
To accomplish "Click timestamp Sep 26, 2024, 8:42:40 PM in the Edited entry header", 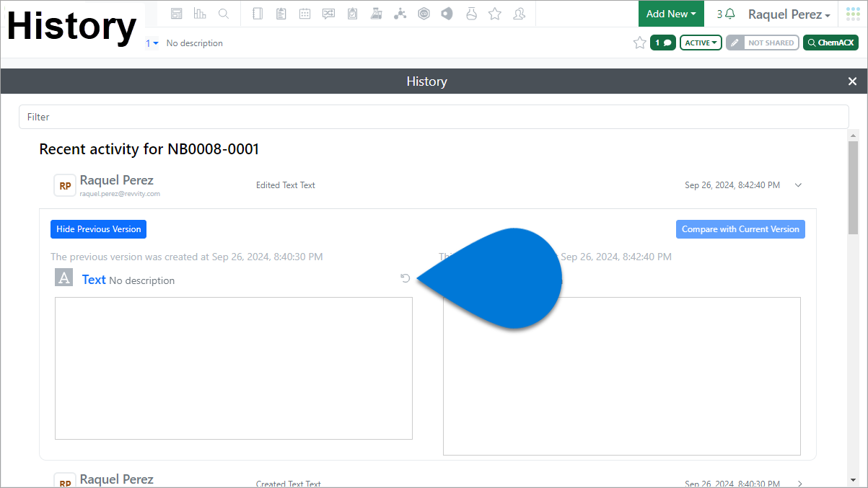I will 732,185.
